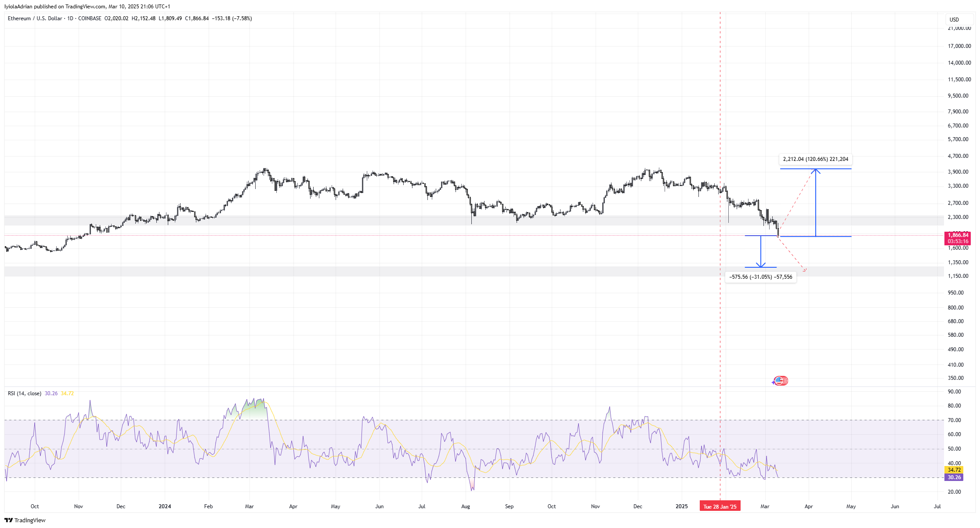Viewport: 980px width, 528px height.
Task: Click the purple 30.26 value in RSI legend
Action: pyautogui.click(x=51, y=393)
